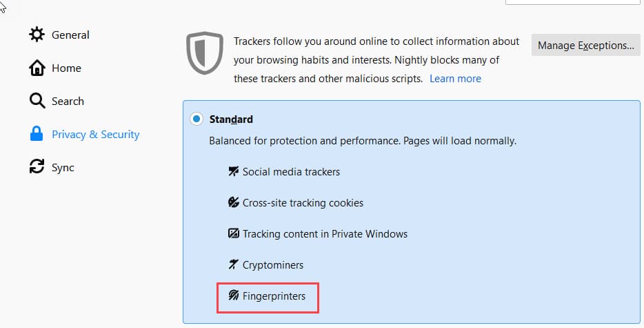644x328 pixels.
Task: Open Manage Exceptions dialog
Action: tap(585, 46)
